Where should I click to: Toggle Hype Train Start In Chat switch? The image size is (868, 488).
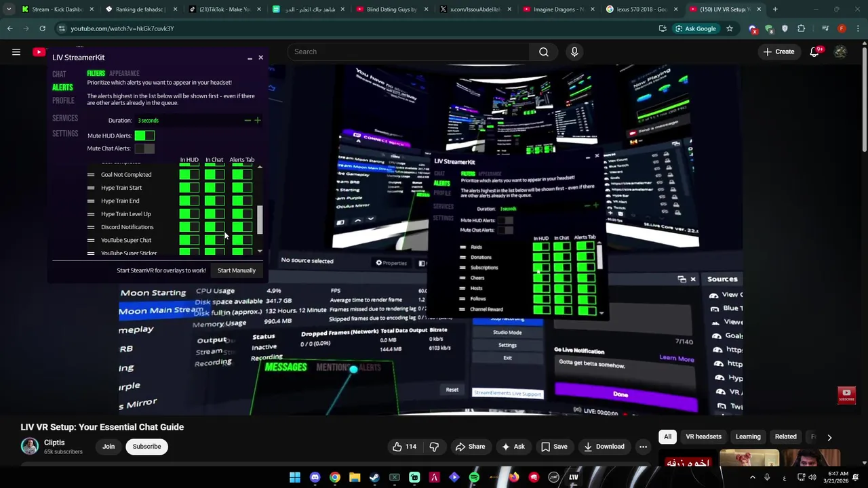click(x=214, y=188)
